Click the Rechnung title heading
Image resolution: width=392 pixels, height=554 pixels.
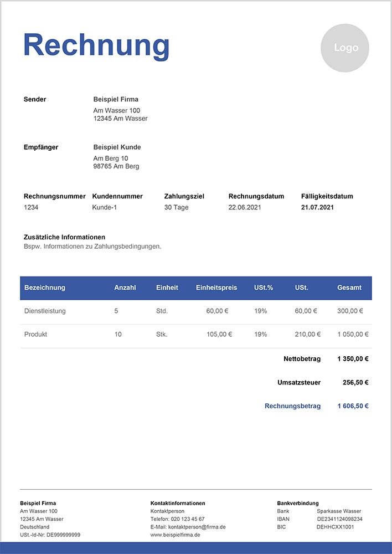point(96,45)
